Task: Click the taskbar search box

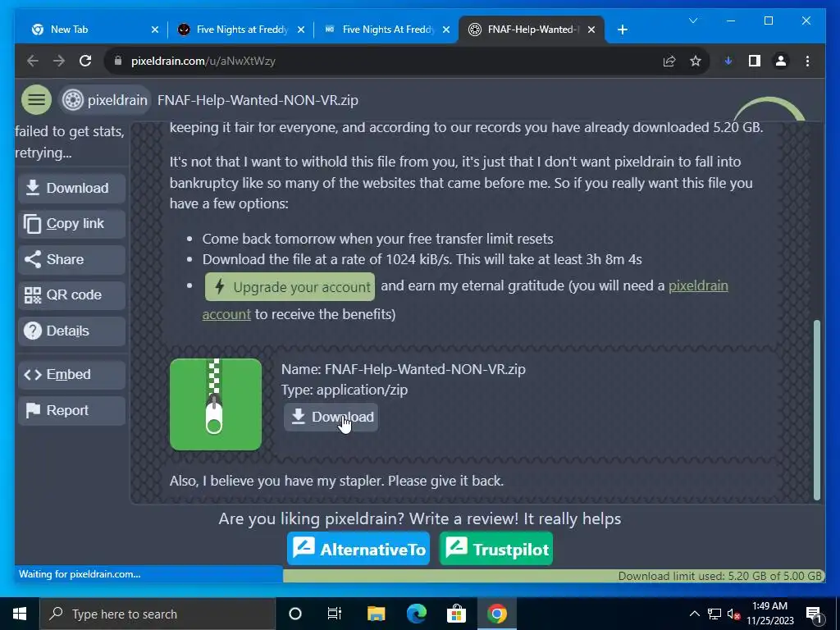Action: click(157, 614)
